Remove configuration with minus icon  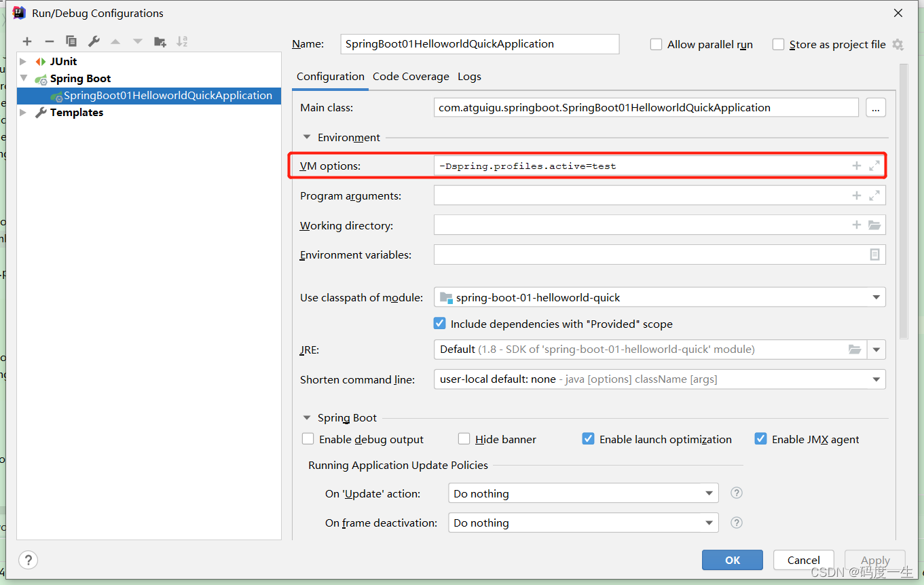49,41
